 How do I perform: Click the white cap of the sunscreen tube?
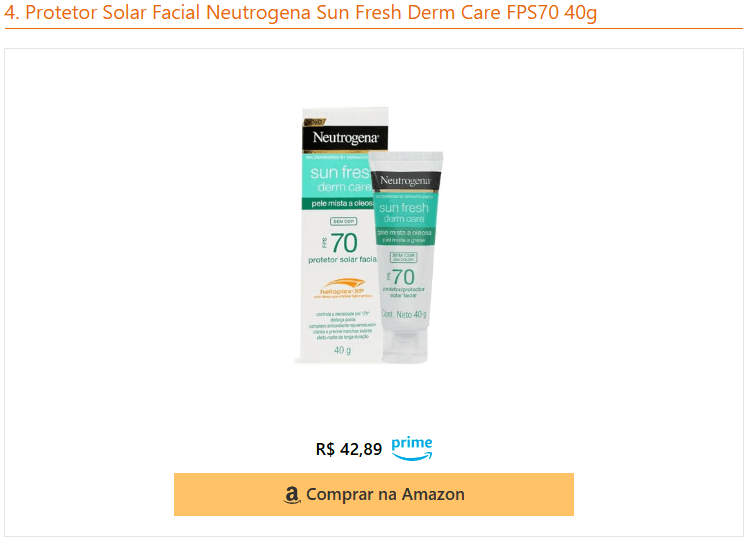click(405, 346)
